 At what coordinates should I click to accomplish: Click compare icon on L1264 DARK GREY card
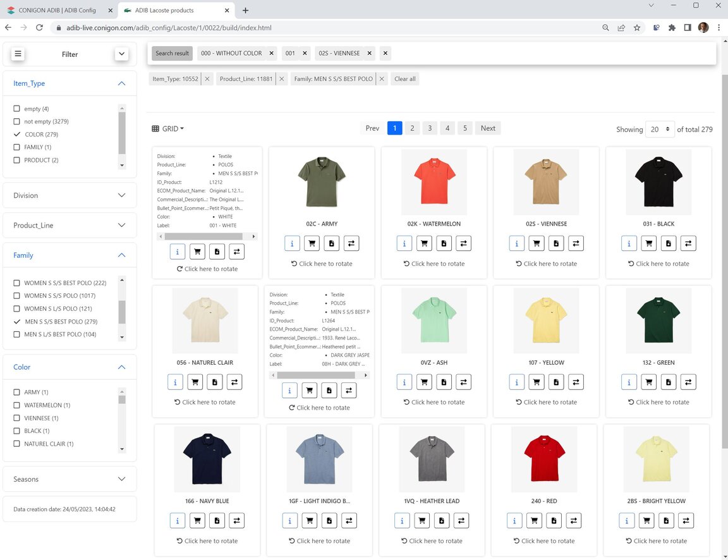point(349,391)
